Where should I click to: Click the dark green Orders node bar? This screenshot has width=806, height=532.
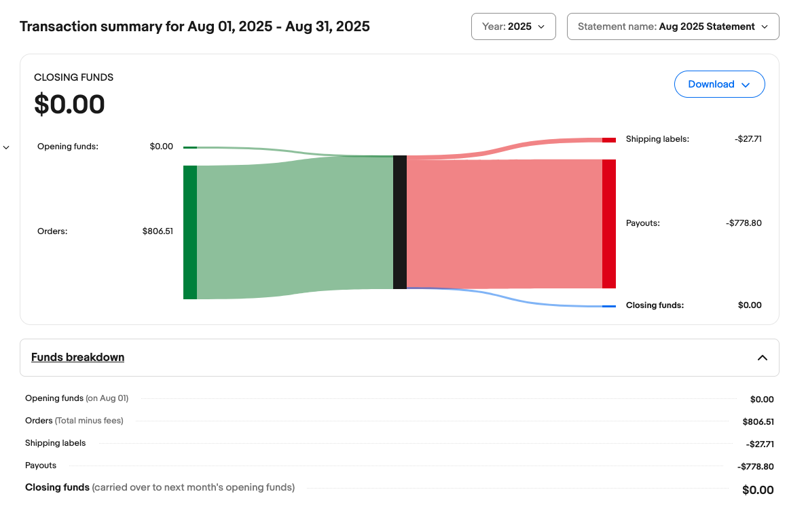pyautogui.click(x=190, y=232)
